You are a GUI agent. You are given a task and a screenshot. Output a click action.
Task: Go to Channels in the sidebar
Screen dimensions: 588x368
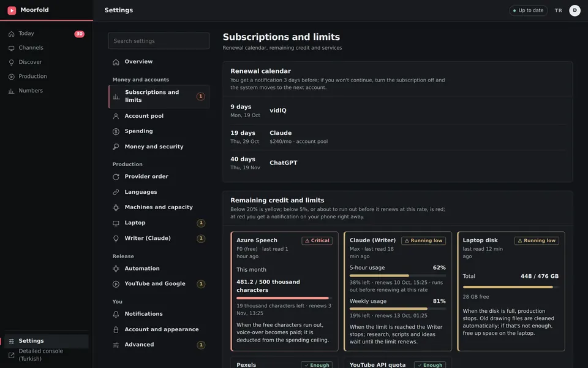[47, 48]
